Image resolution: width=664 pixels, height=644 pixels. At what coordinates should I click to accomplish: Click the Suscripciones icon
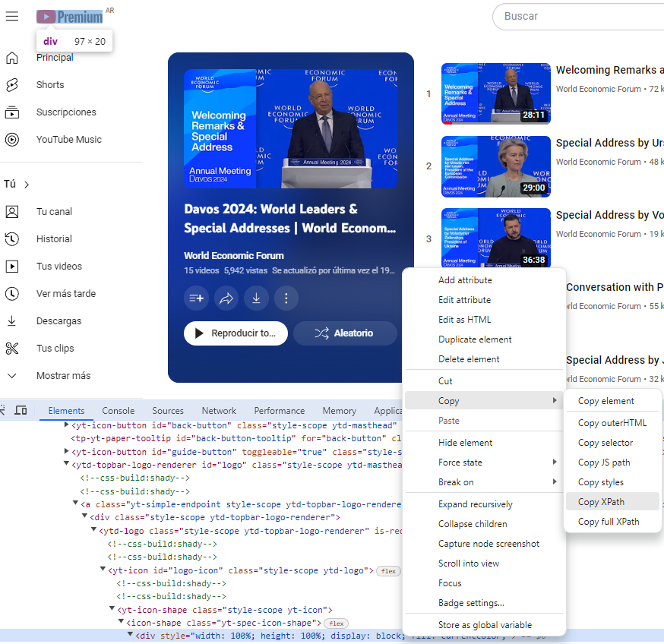pos(12,112)
